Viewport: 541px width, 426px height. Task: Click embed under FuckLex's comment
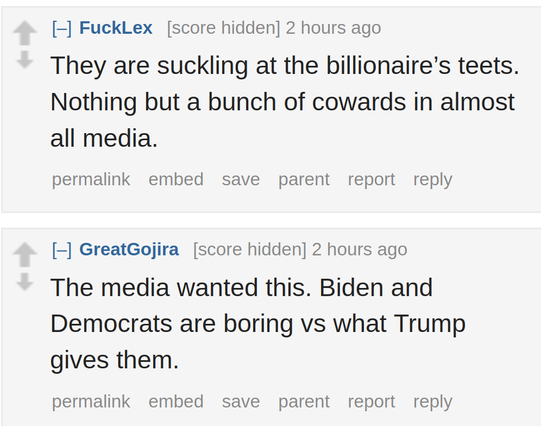tap(176, 179)
